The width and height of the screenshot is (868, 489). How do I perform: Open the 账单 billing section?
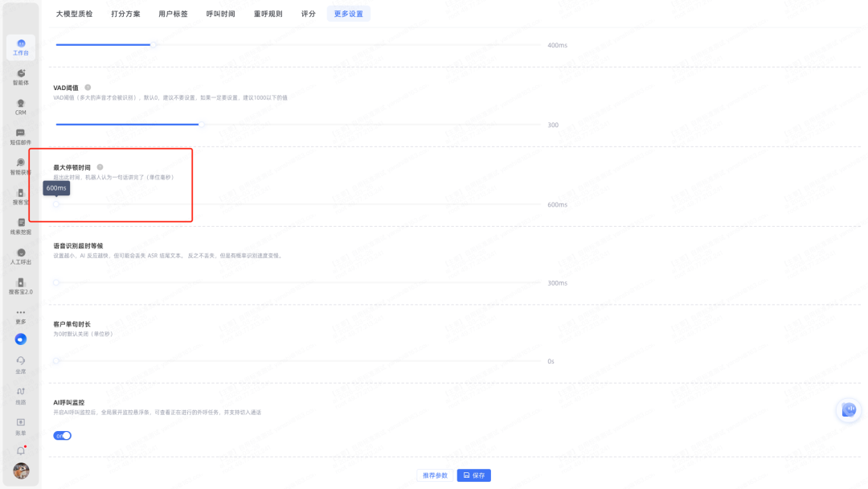21,425
